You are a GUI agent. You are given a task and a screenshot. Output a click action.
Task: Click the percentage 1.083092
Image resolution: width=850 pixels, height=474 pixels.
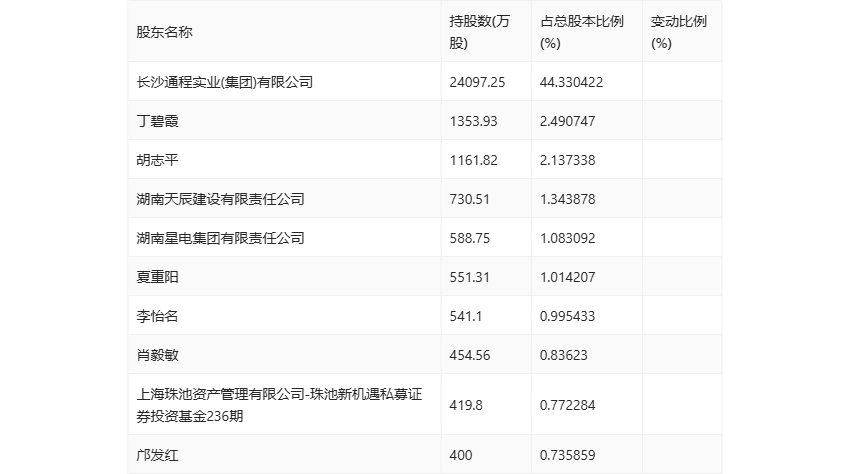(568, 238)
